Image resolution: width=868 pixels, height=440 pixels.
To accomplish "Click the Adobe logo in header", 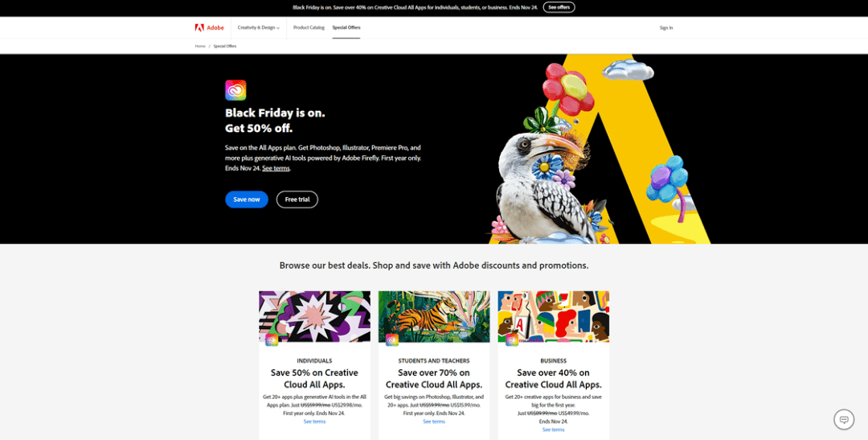I will point(209,27).
